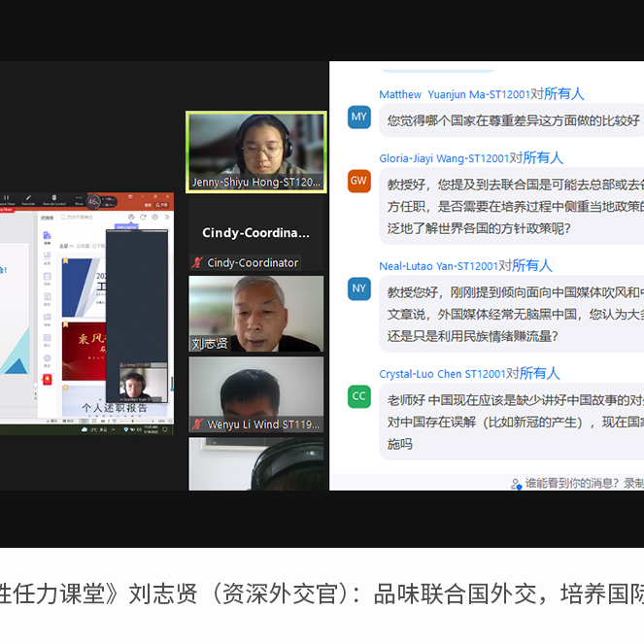
Task: Click Matthew's MY avatar icon in chat
Action: point(359,118)
